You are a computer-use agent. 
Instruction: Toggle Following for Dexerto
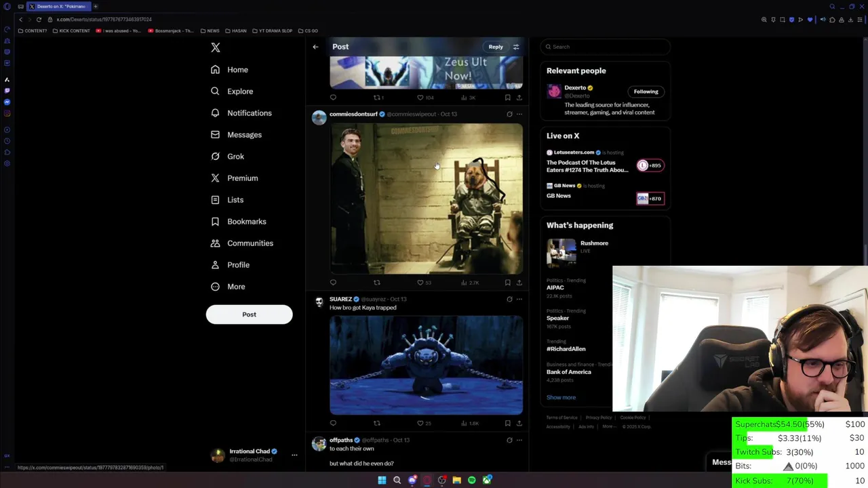[646, 91]
